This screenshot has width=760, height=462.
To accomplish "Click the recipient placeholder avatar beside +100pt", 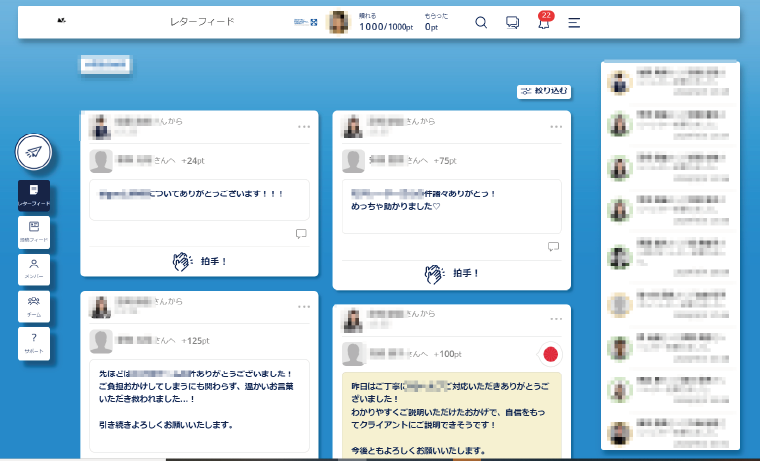I will (x=353, y=354).
